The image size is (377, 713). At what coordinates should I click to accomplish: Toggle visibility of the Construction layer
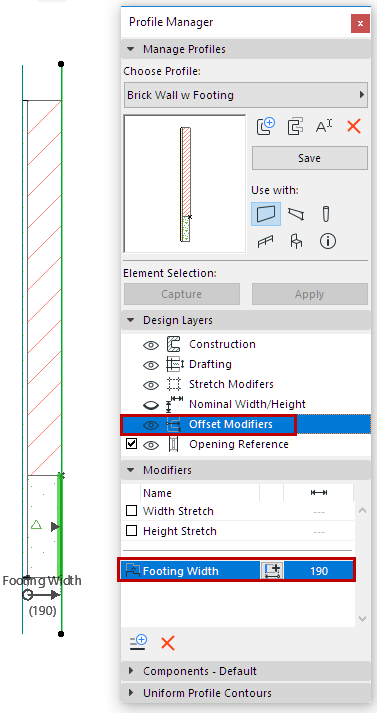[151, 345]
